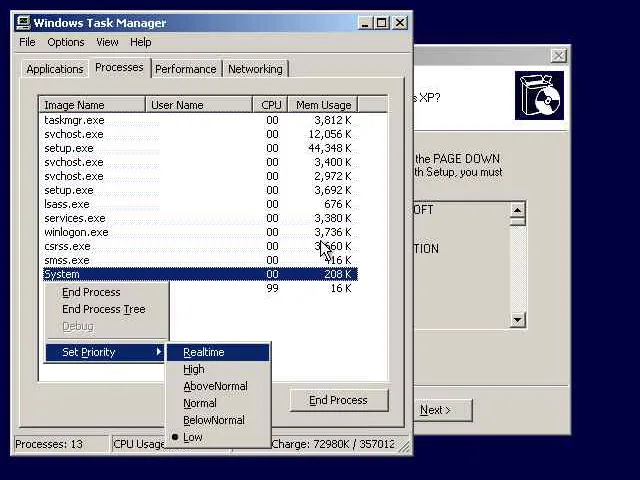The width and height of the screenshot is (640, 480).
Task: Set priority to BelowNormal
Action: (218, 420)
